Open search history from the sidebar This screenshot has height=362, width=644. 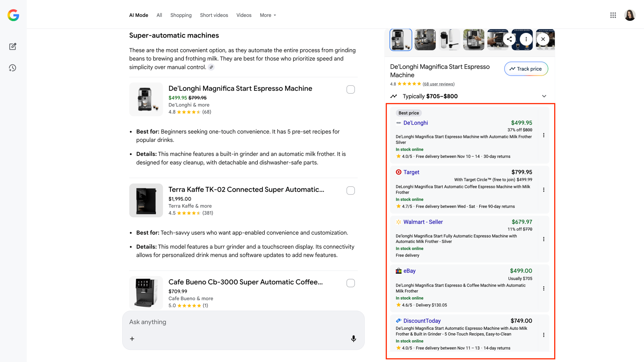tap(13, 68)
